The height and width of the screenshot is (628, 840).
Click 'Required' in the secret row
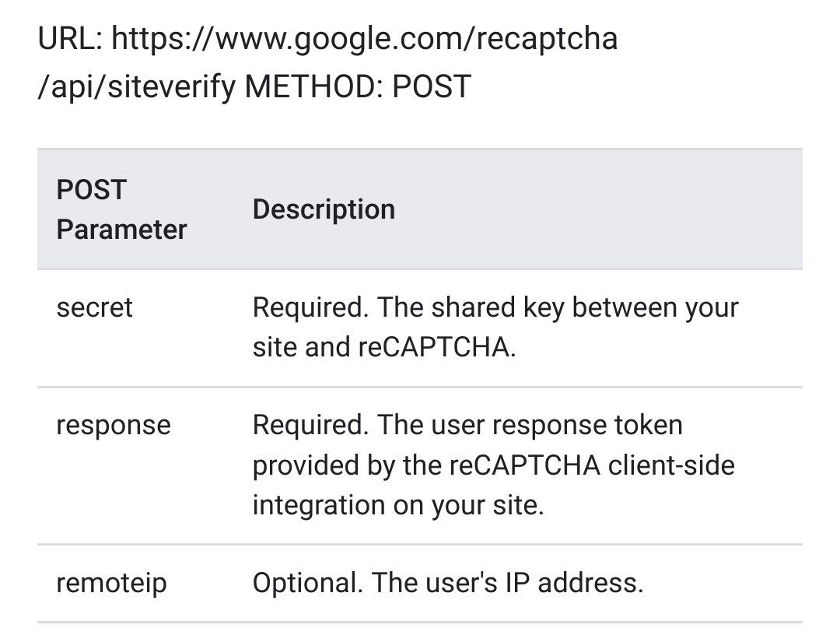(x=310, y=307)
